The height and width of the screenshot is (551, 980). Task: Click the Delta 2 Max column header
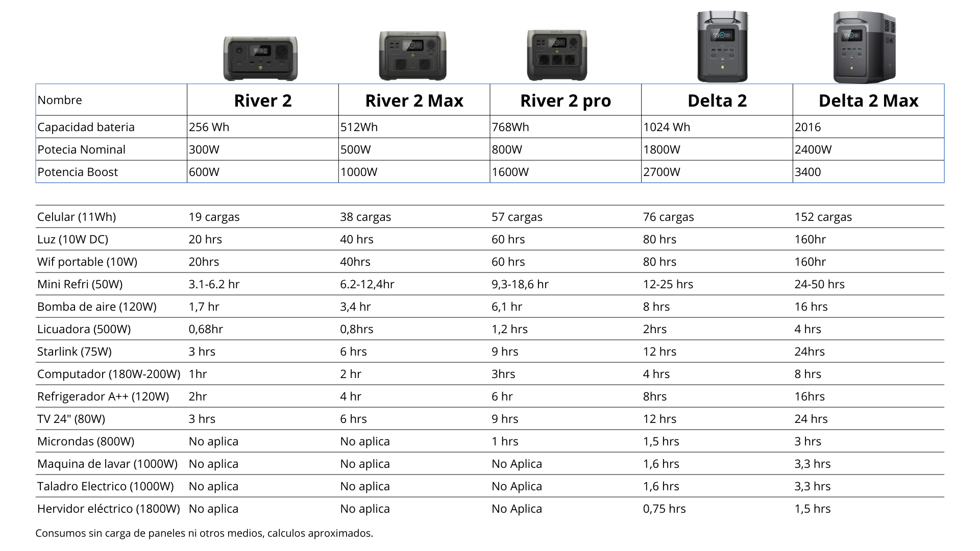[x=868, y=101]
